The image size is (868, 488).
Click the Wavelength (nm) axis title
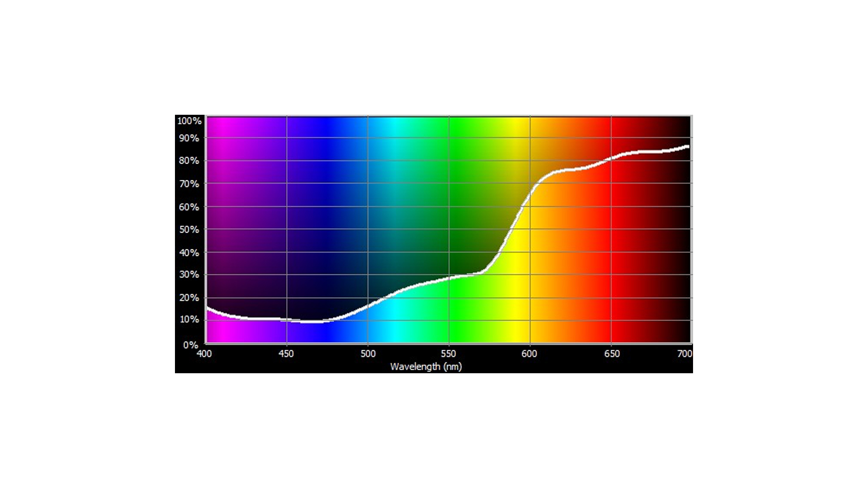point(426,366)
